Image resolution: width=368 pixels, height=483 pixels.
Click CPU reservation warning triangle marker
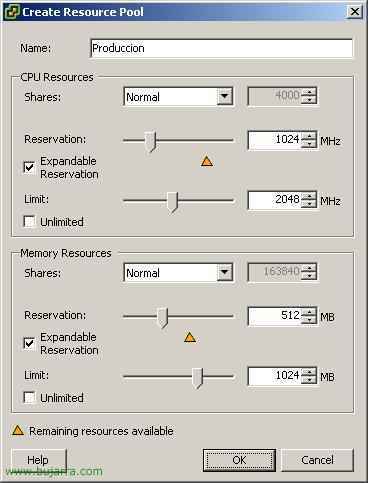(207, 161)
